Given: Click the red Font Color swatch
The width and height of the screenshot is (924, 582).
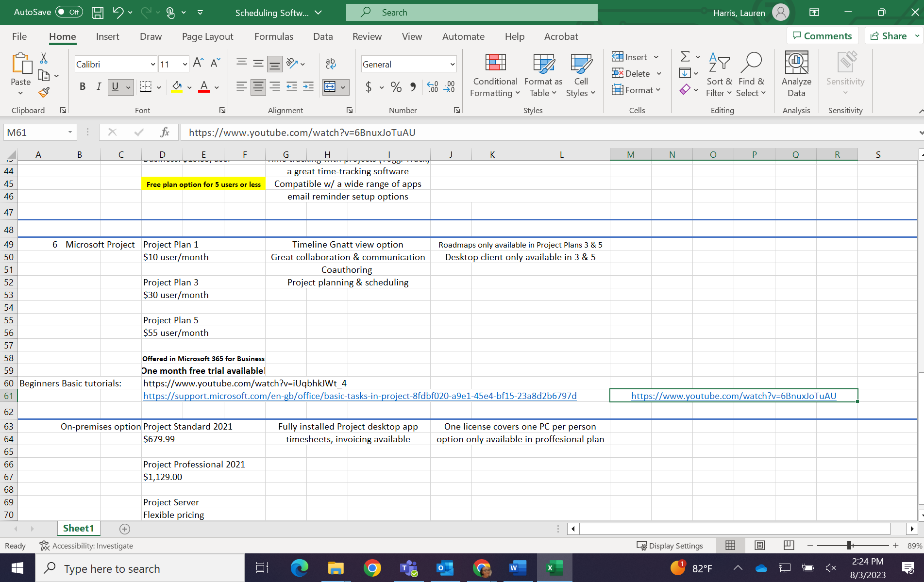Looking at the screenshot, I should tap(204, 87).
